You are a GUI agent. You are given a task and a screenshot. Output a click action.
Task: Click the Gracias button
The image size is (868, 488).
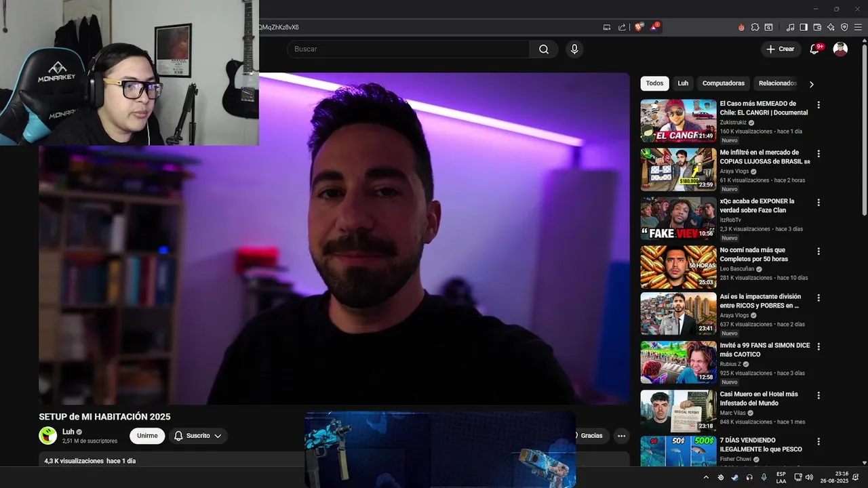coord(588,436)
